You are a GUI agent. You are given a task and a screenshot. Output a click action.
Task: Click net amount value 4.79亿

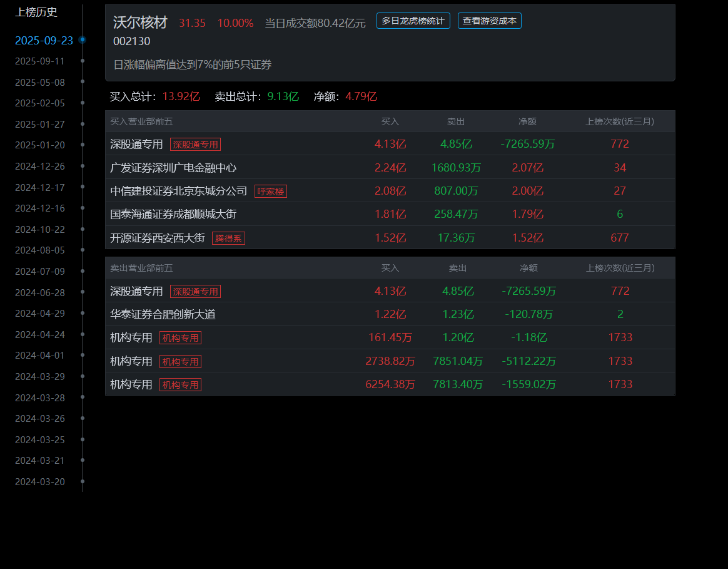(361, 96)
